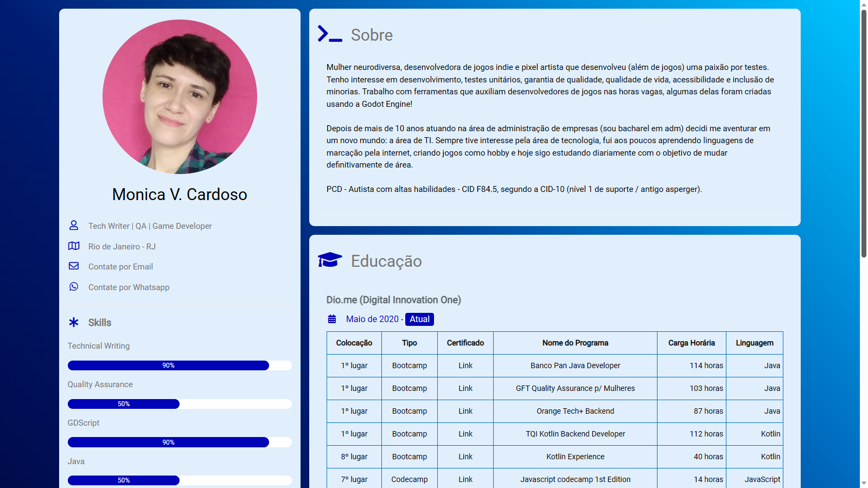Click the Technical Writing 90% progress bar

click(180, 365)
